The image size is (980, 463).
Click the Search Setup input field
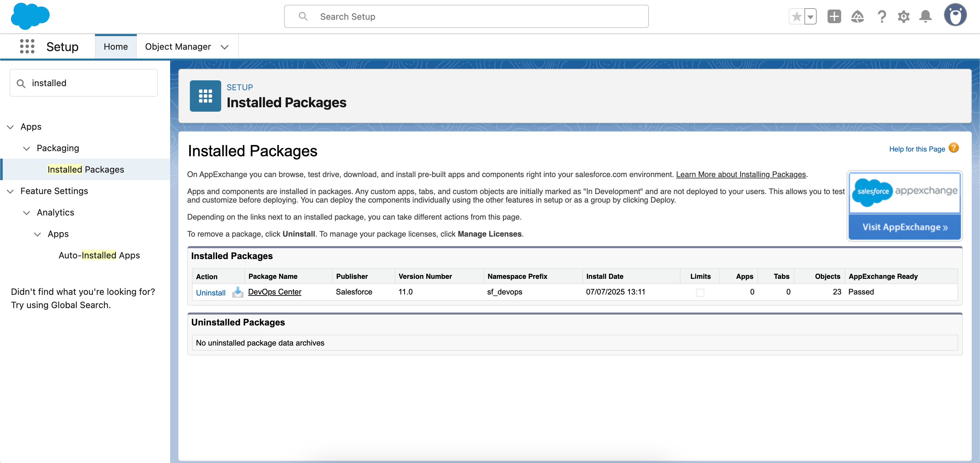click(x=466, y=16)
